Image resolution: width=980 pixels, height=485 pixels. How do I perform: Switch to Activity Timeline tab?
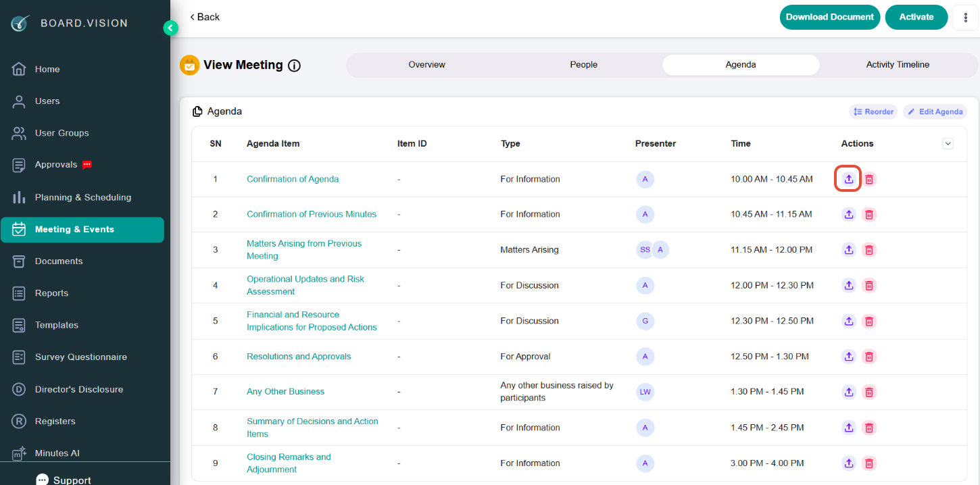tap(898, 65)
